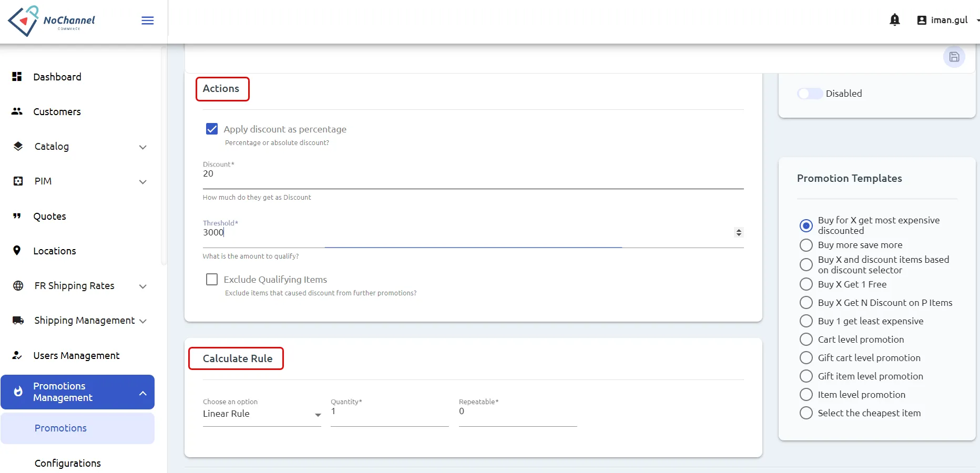Click the FR Shipping Rates globe icon
Viewport: 980px width, 473px height.
tap(18, 285)
